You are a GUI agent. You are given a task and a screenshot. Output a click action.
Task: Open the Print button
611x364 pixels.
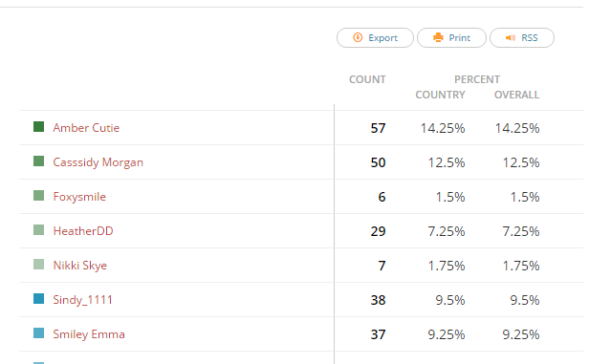(x=451, y=38)
